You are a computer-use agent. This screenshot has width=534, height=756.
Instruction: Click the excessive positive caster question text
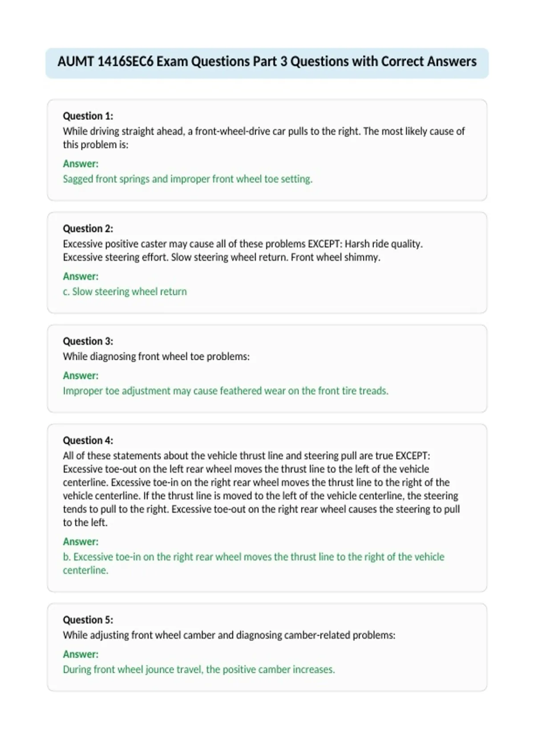[243, 250]
